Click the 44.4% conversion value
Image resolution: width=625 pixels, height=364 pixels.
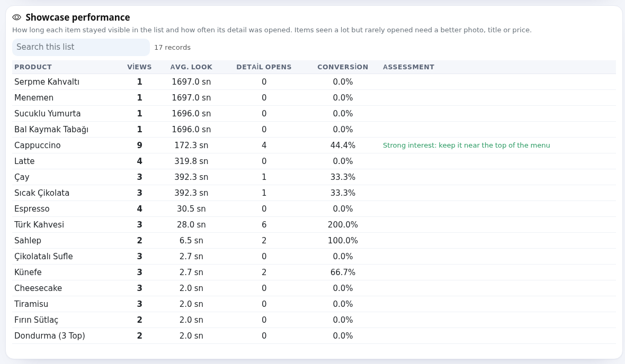click(343, 145)
